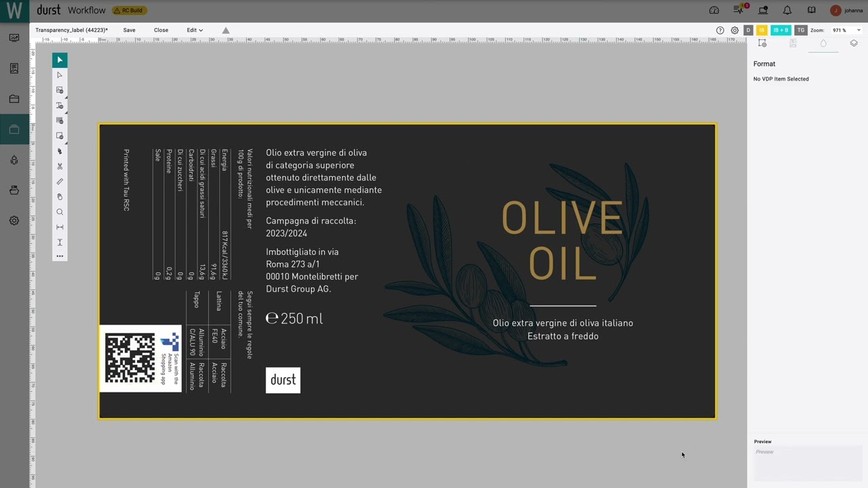The height and width of the screenshot is (488, 868).
Task: Click the durst logo box on label
Action: (283, 380)
